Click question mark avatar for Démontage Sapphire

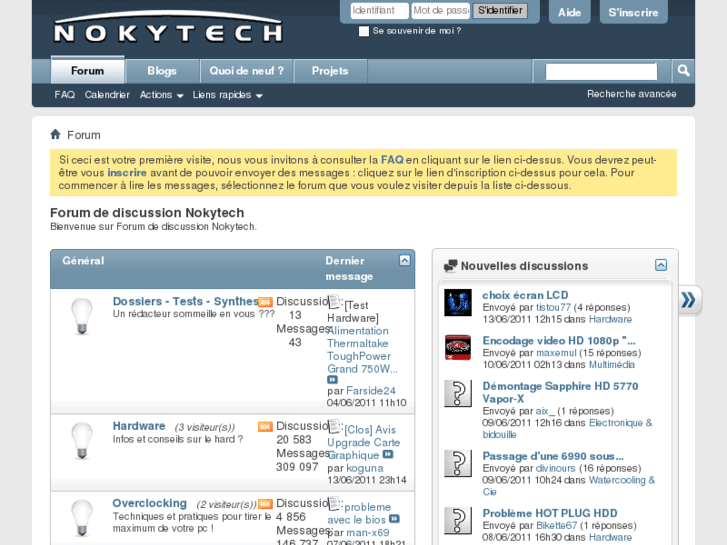(x=458, y=393)
